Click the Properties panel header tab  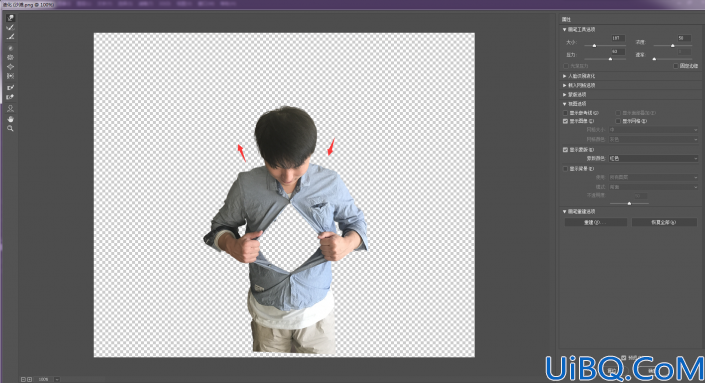point(567,19)
